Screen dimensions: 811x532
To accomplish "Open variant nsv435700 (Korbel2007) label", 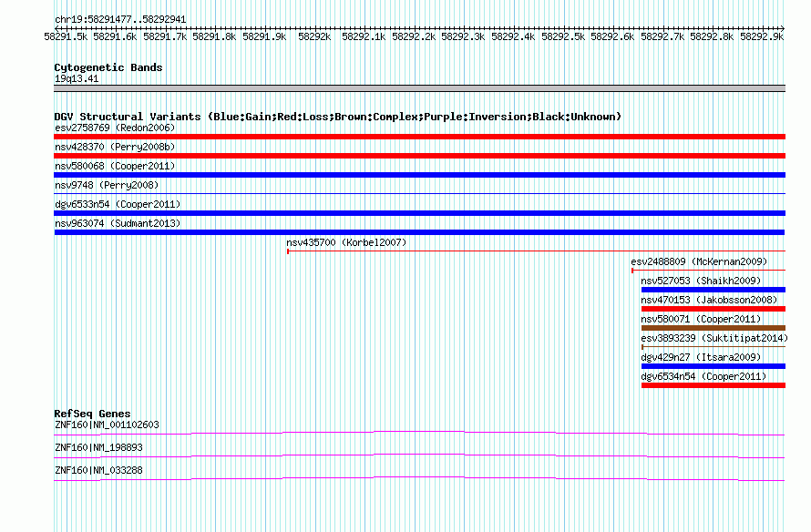I will [x=346, y=242].
